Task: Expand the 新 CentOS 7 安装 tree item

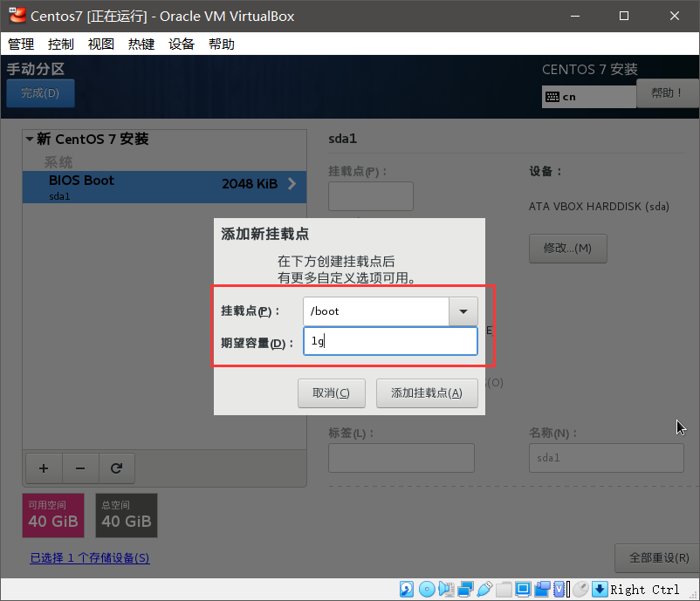Action: click(31, 139)
